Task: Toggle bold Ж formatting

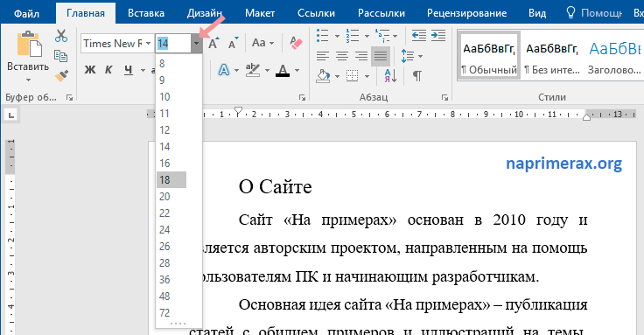Action: pos(90,70)
